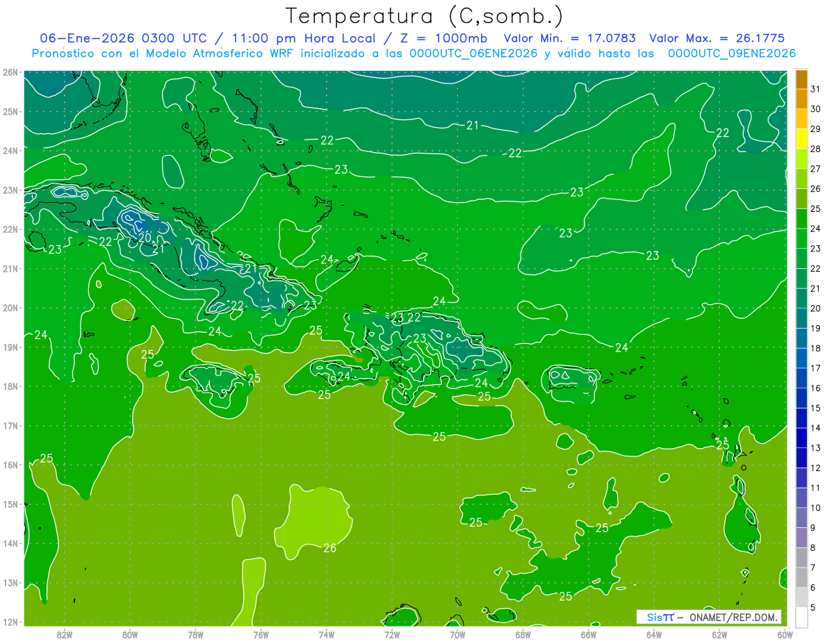This screenshot has width=834, height=644.
Task: Click the legend scale value "9"
Action: (x=813, y=528)
